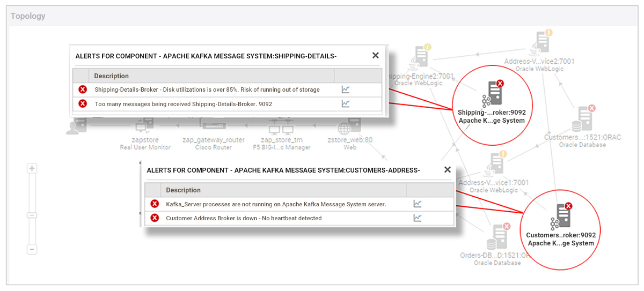Select Customers 1521 Oracle Database node
Screen dimensions: 644x291
[x=583, y=119]
